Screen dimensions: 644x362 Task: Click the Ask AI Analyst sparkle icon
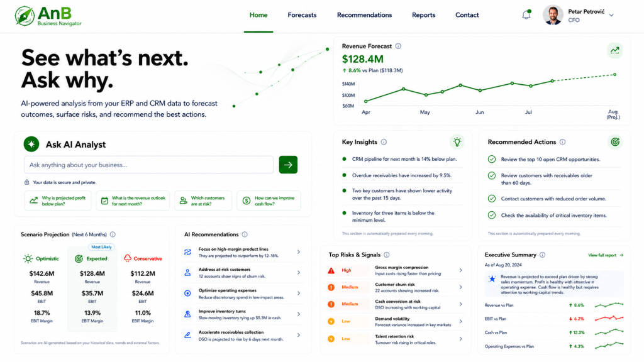pyautogui.click(x=31, y=144)
